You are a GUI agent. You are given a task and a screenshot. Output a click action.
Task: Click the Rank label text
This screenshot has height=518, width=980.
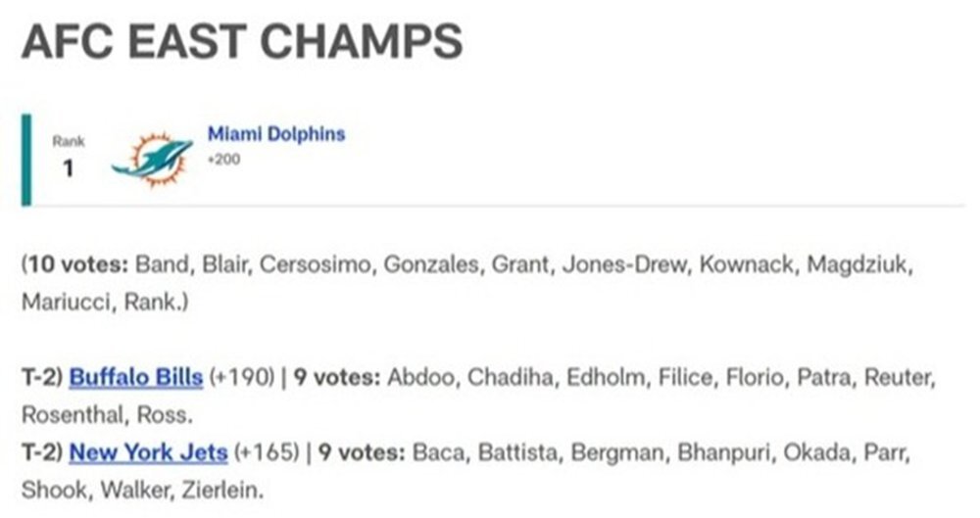[x=69, y=141]
